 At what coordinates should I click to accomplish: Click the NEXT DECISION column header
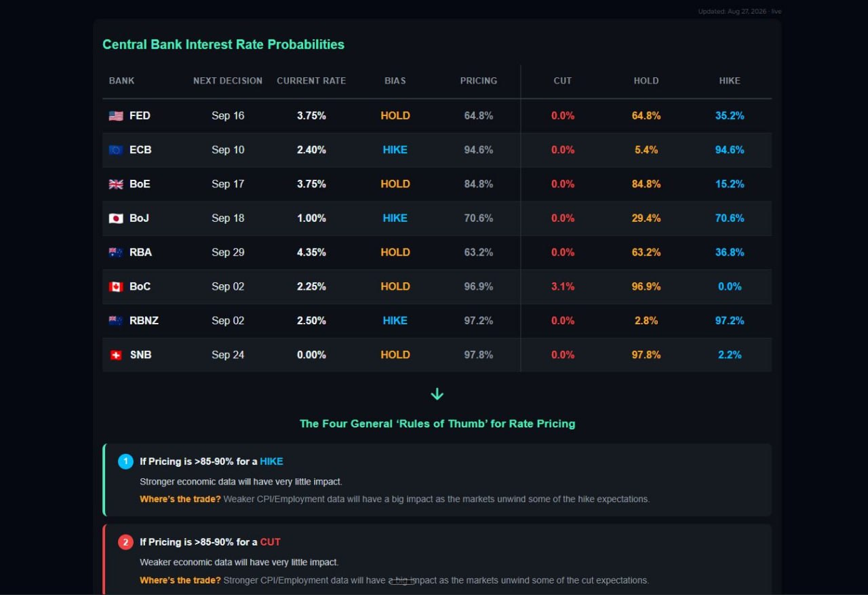coord(228,81)
